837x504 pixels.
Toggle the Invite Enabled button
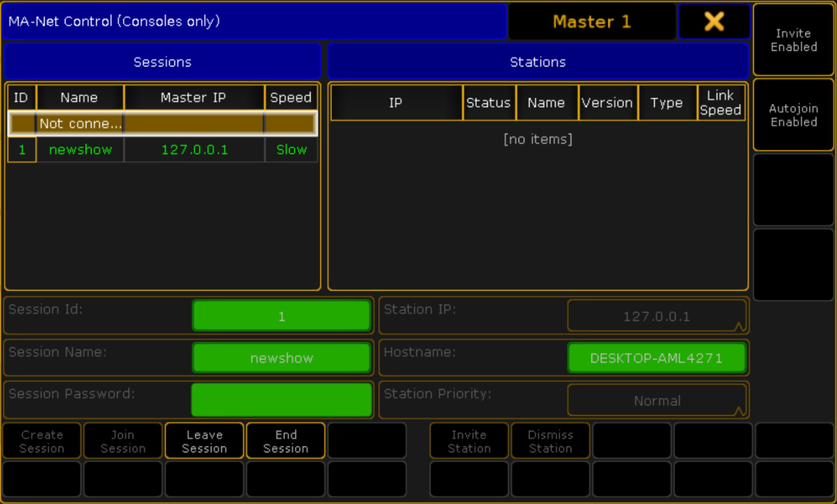tap(793, 40)
